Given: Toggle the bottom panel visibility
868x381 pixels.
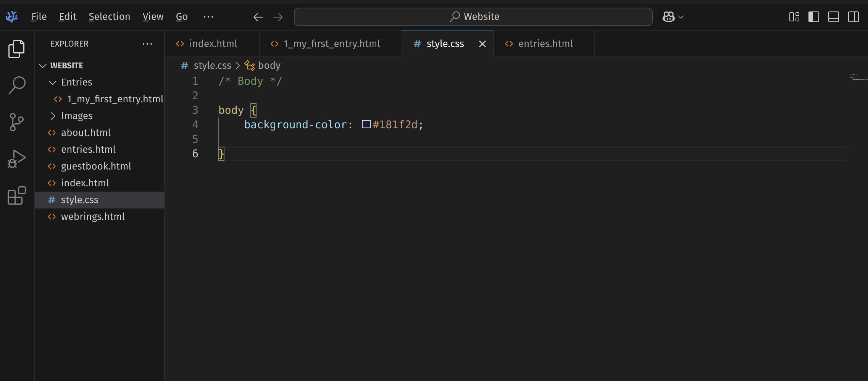Looking at the screenshot, I should click(x=834, y=17).
